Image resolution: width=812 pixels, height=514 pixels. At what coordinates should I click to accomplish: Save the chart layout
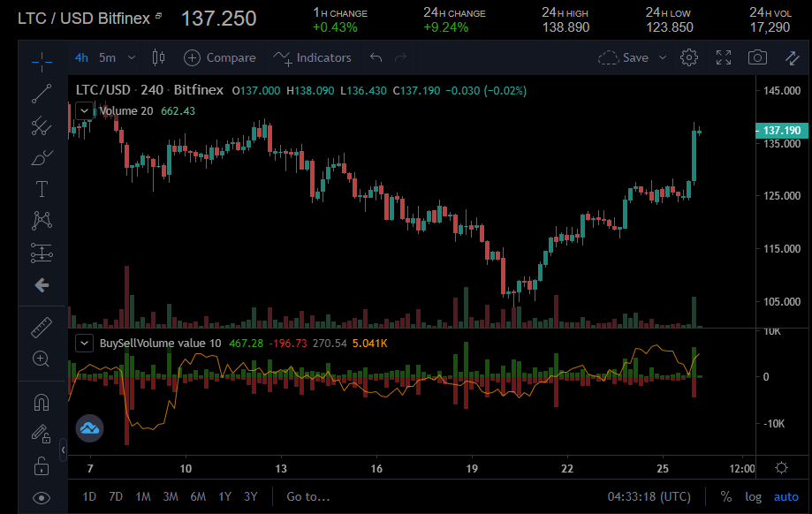pyautogui.click(x=624, y=57)
